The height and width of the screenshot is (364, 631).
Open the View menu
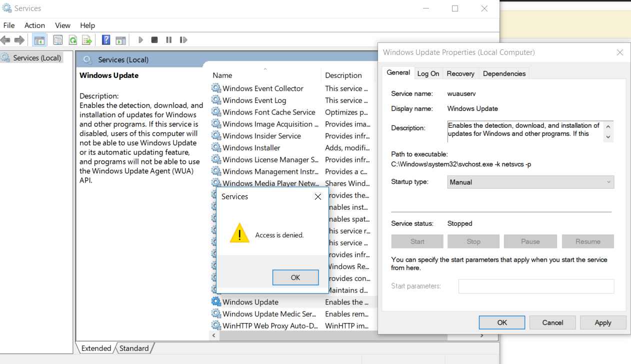click(62, 25)
